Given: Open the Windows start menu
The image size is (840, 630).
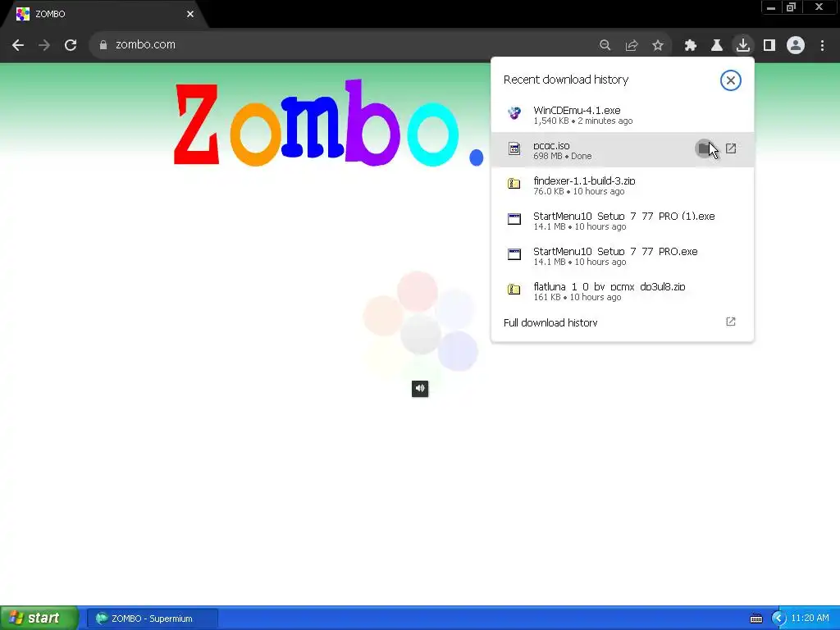Looking at the screenshot, I should click(39, 619).
